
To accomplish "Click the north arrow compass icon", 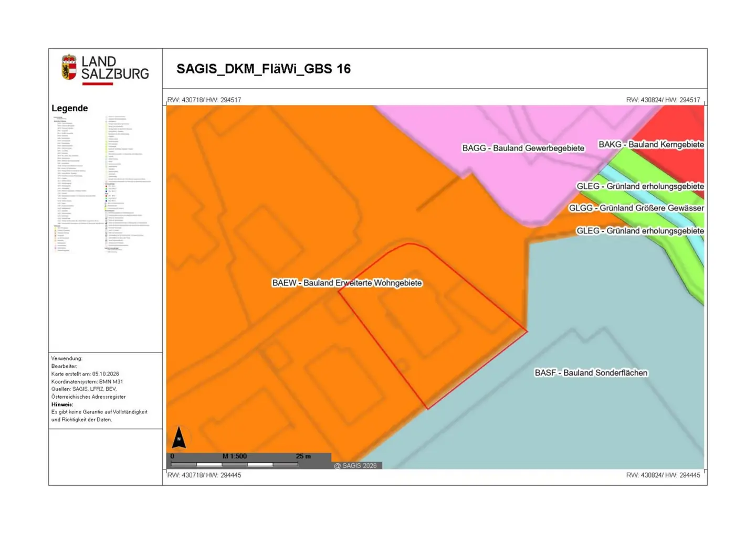I will click(179, 437).
